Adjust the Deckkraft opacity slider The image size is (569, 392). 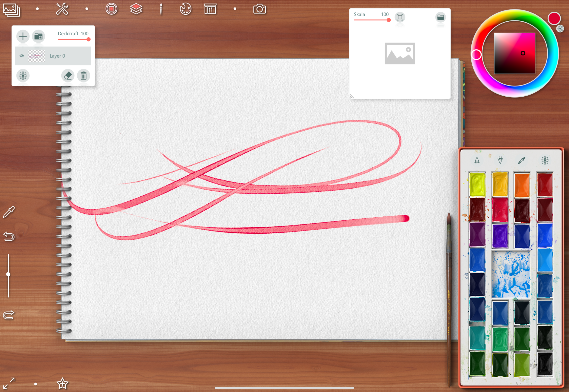[x=74, y=39]
